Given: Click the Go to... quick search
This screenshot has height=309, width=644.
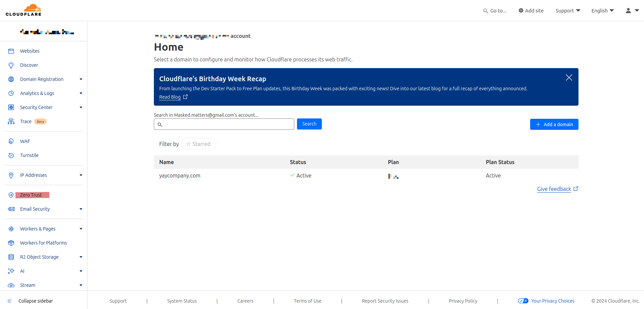Looking at the screenshot, I should (x=495, y=11).
